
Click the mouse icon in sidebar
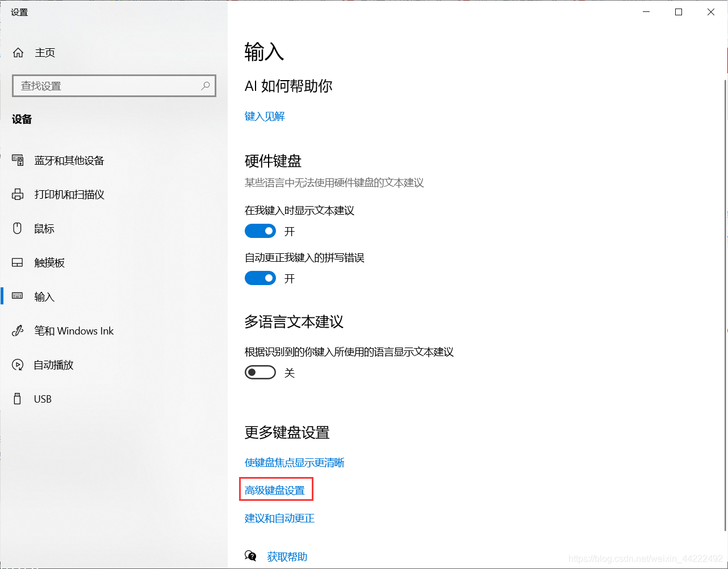point(18,228)
